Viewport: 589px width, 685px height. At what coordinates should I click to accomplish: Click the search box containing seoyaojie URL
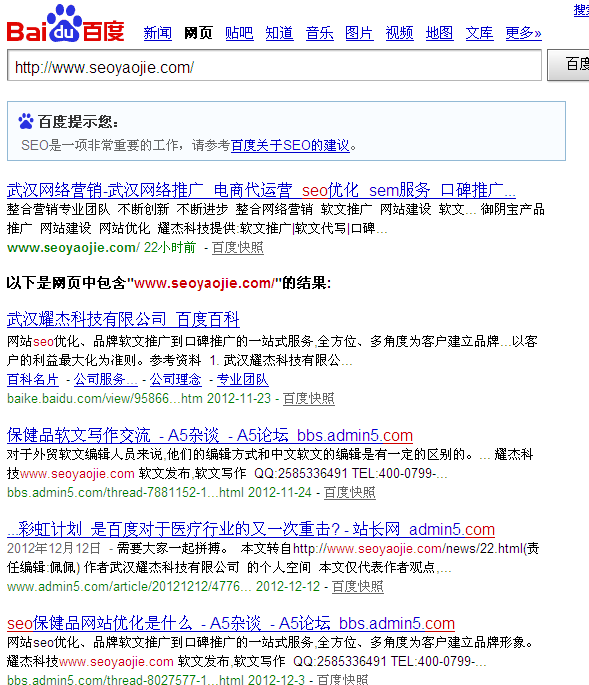[274, 66]
